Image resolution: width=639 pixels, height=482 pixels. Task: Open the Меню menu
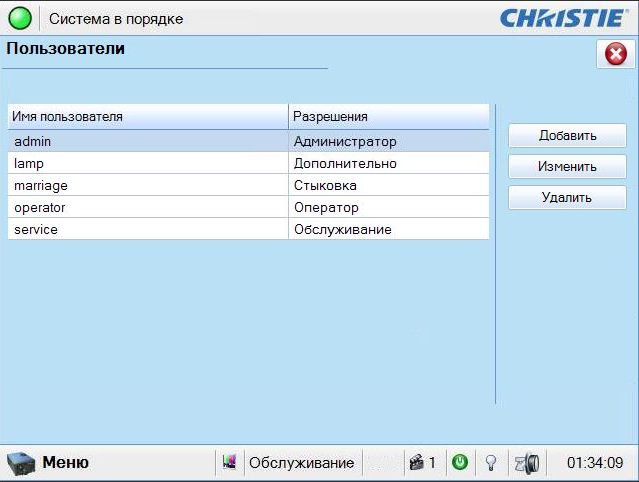[65, 463]
